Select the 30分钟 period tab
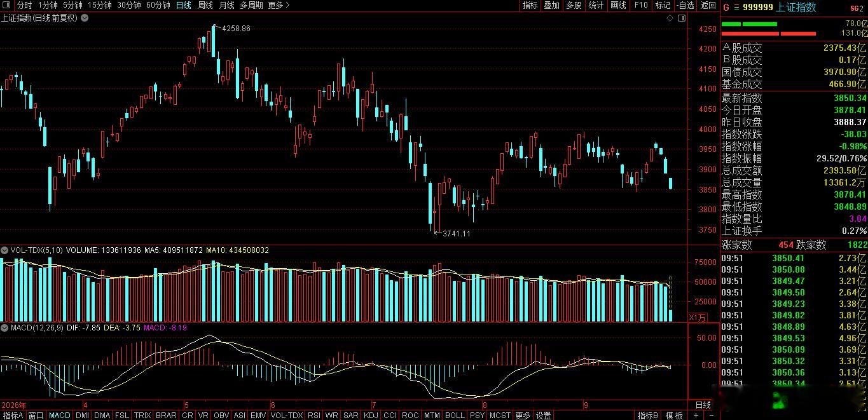Screen dimensions: 868x420 pyautogui.click(x=129, y=5)
